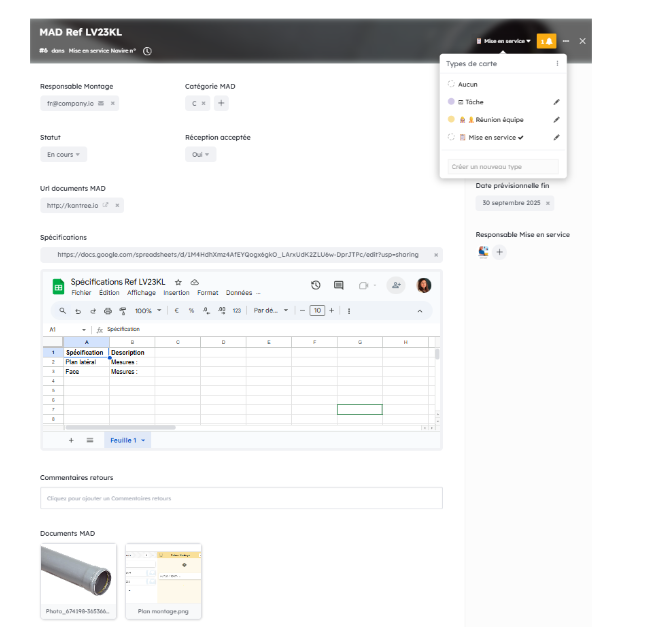Select Réunion équipe card type
The image size is (647, 638).
tap(489, 119)
